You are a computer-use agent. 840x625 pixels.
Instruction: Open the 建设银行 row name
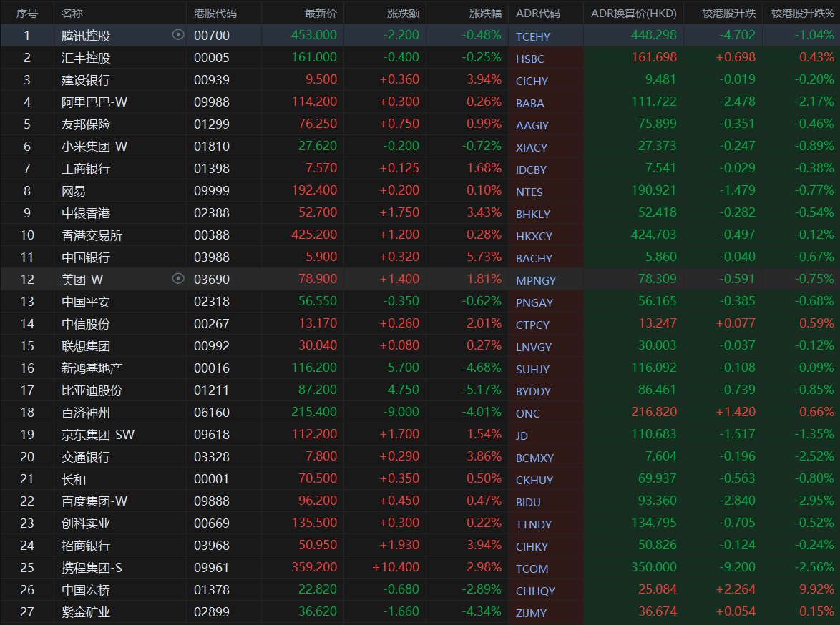(x=86, y=80)
